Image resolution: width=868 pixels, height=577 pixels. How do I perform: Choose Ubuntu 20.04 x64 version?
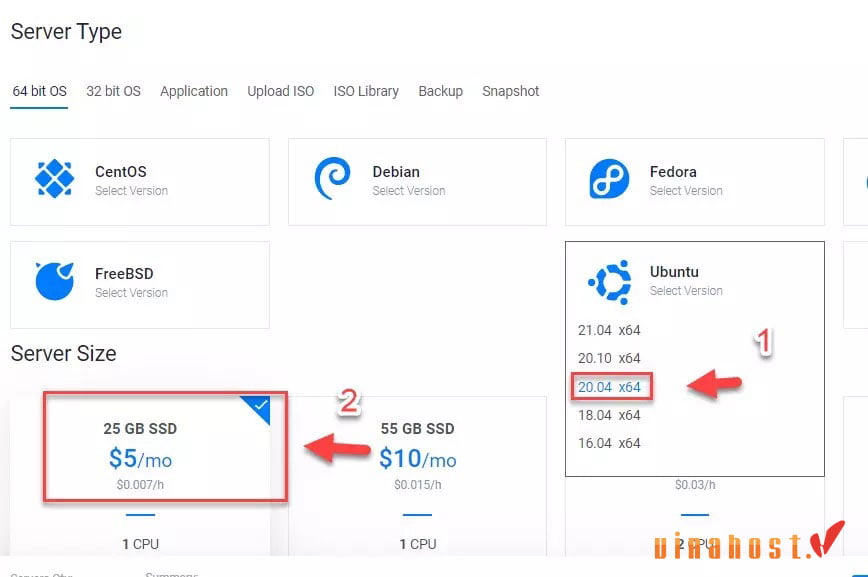[x=609, y=387]
